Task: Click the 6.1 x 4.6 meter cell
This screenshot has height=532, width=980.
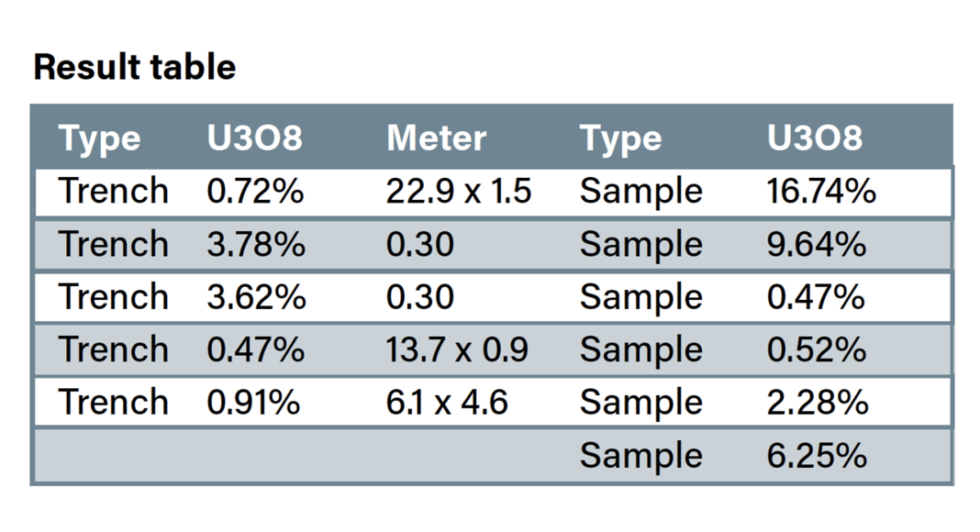Action: click(447, 403)
